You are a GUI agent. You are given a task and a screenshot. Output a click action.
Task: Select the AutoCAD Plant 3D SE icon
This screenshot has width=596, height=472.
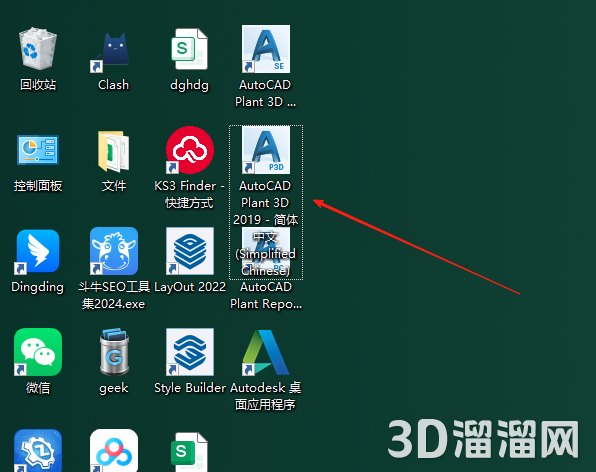[x=266, y=49]
